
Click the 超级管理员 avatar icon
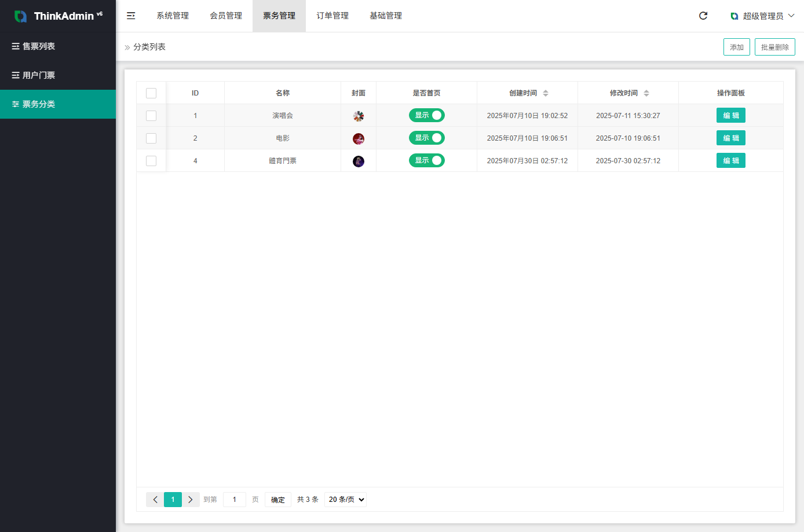coord(734,16)
